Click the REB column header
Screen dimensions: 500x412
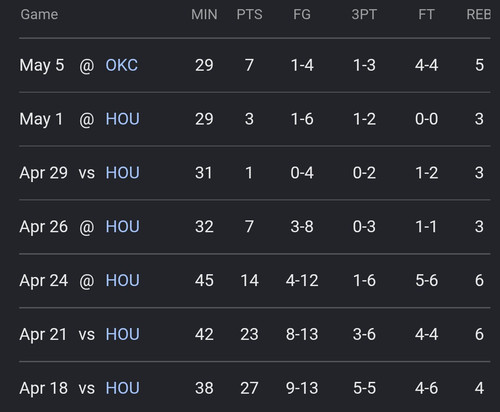[479, 14]
